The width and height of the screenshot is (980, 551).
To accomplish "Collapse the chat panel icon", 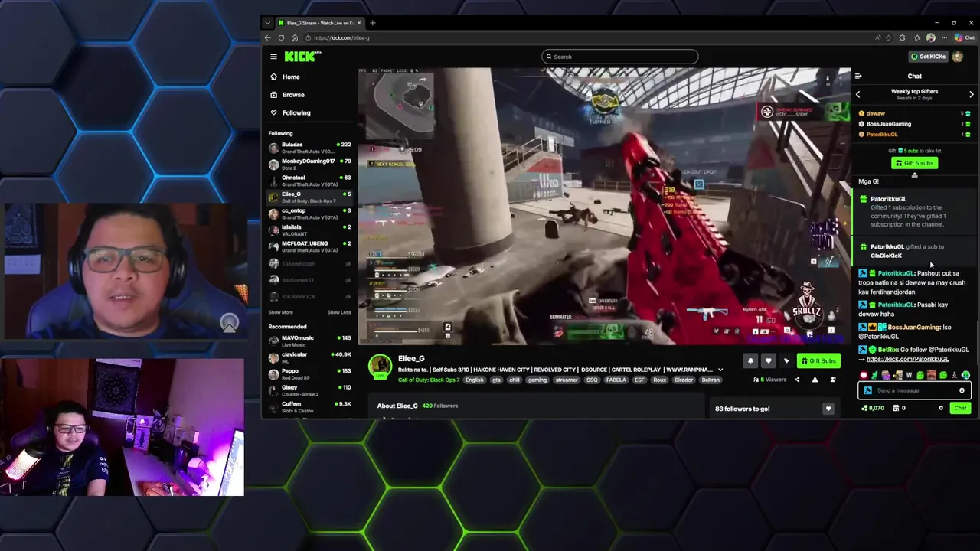I will 858,77.
